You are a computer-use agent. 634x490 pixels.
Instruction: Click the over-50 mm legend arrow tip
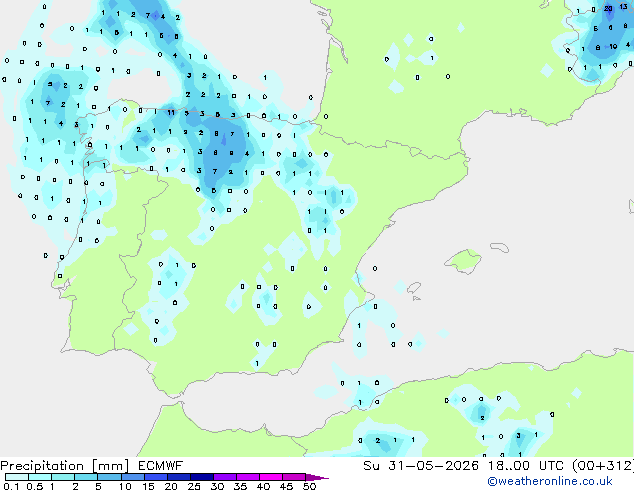(x=317, y=477)
